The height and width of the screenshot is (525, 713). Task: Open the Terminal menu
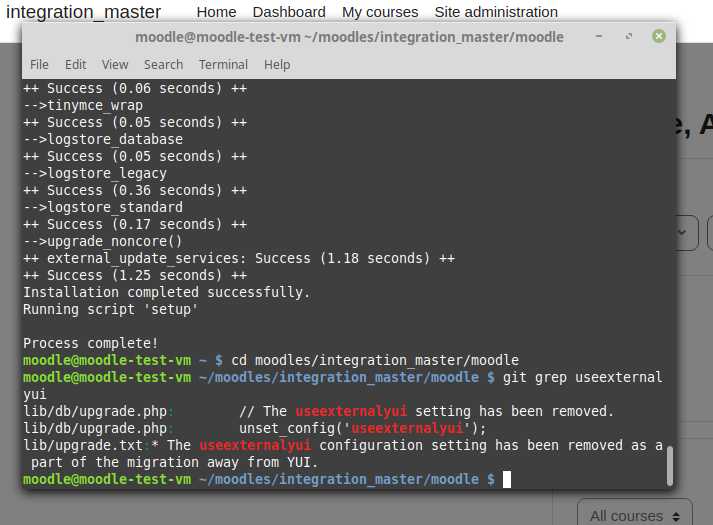(223, 65)
